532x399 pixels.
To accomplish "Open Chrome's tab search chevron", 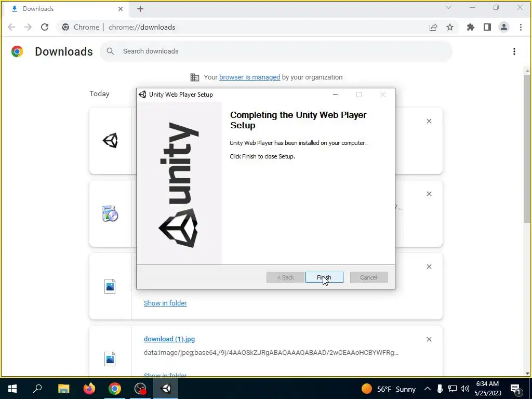I will point(448,7).
